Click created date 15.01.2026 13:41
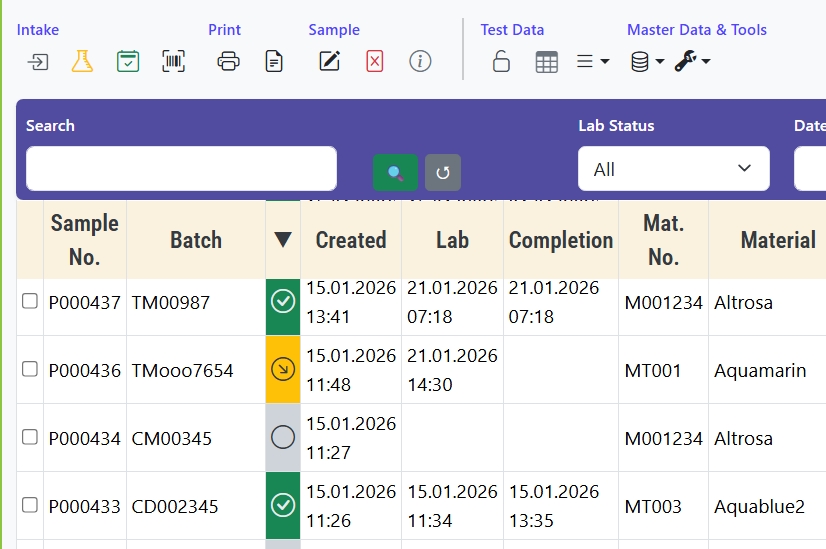 pos(351,302)
